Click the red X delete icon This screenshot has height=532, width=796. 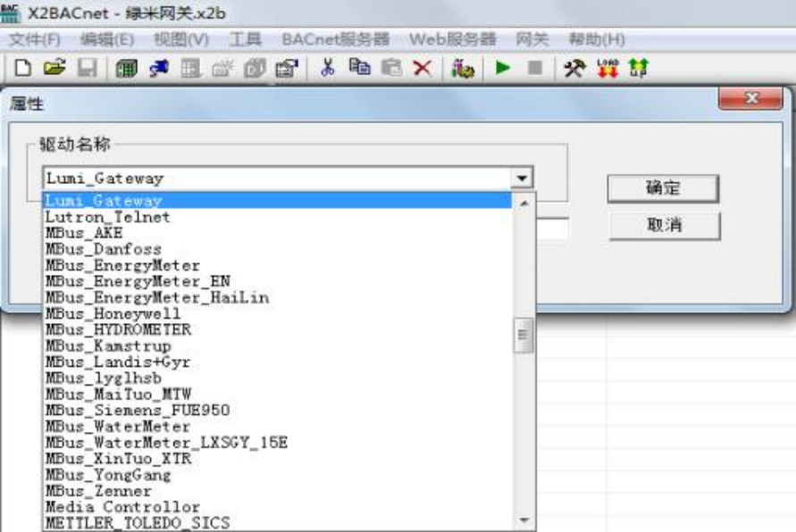[423, 68]
